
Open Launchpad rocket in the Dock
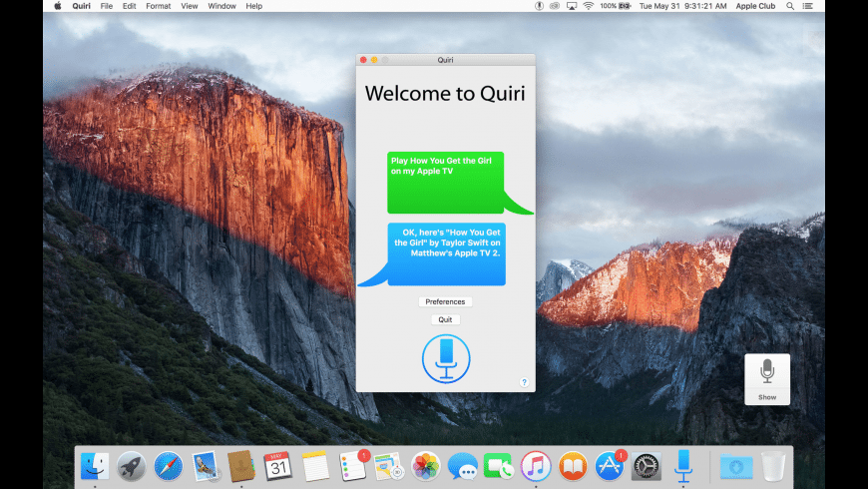131,466
